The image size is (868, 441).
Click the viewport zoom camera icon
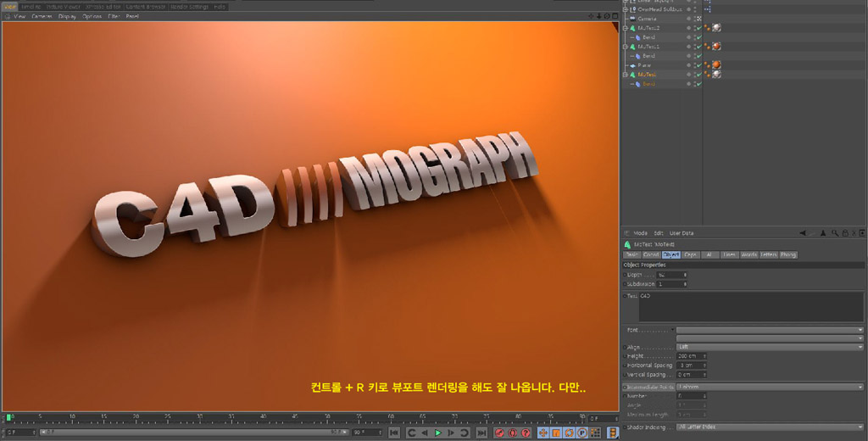click(599, 16)
